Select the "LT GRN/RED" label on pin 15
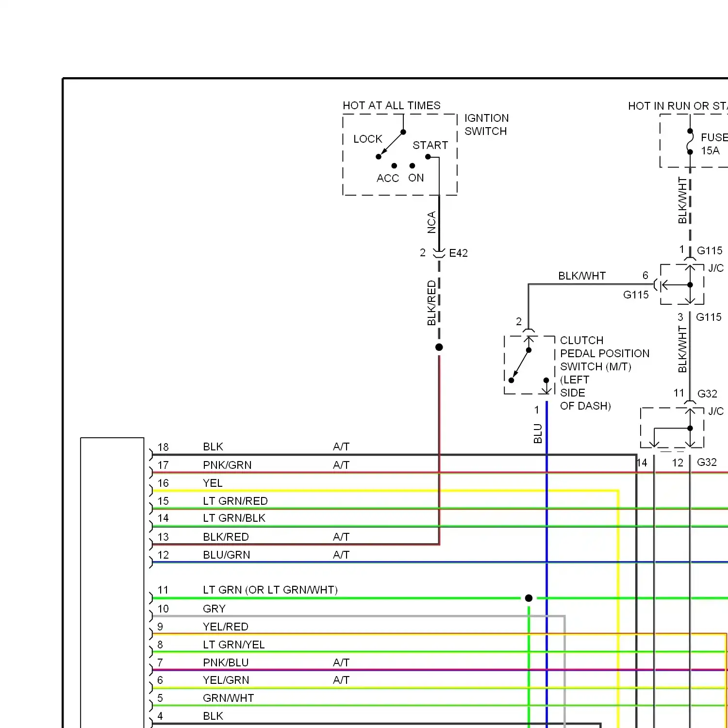 click(235, 501)
